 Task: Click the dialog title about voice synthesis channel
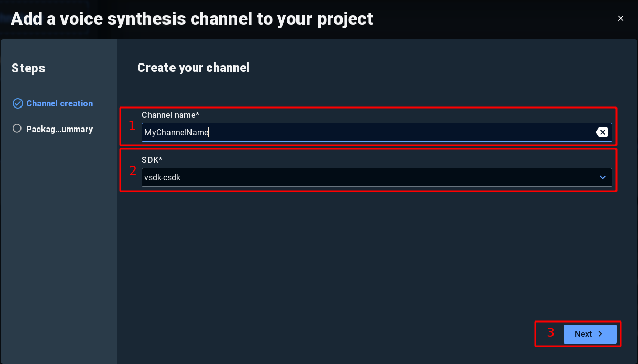[192, 19]
